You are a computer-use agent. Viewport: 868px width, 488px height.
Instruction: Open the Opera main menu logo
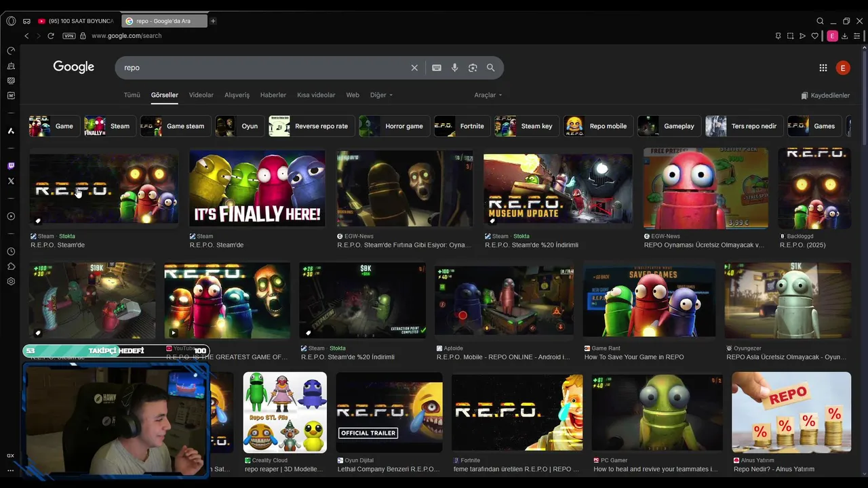[11, 21]
